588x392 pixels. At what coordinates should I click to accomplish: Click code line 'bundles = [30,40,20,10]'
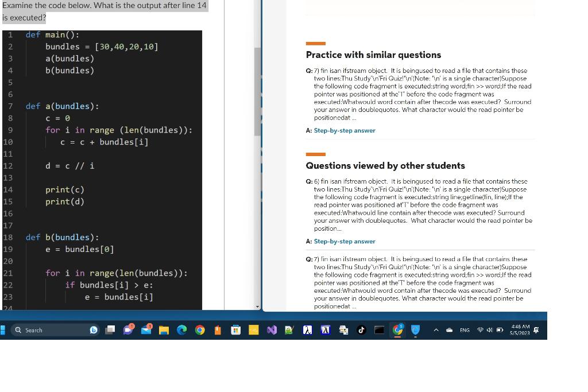click(x=102, y=46)
